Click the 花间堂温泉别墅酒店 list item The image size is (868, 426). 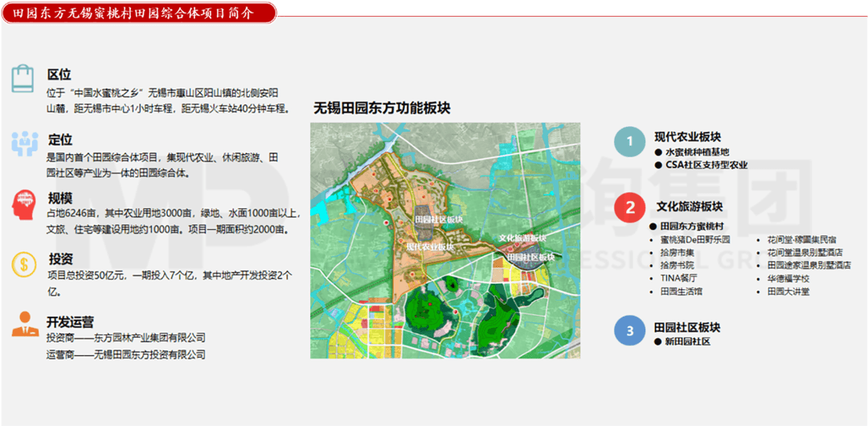(x=805, y=252)
